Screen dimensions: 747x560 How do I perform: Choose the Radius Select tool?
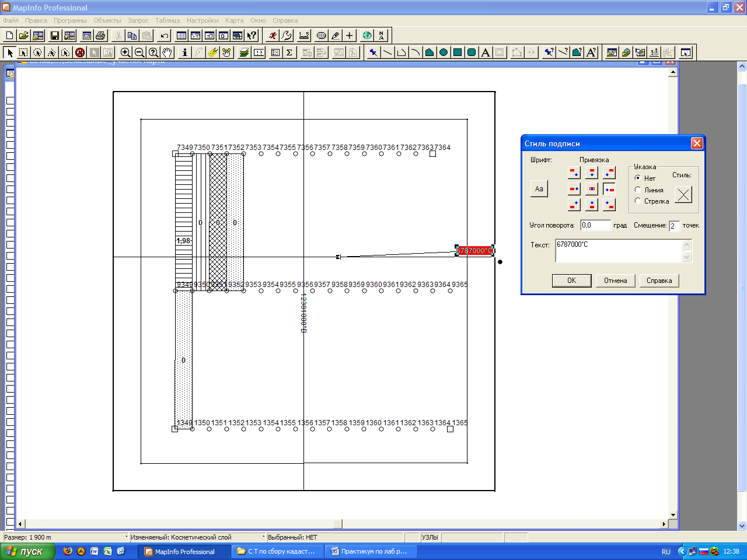click(x=37, y=52)
